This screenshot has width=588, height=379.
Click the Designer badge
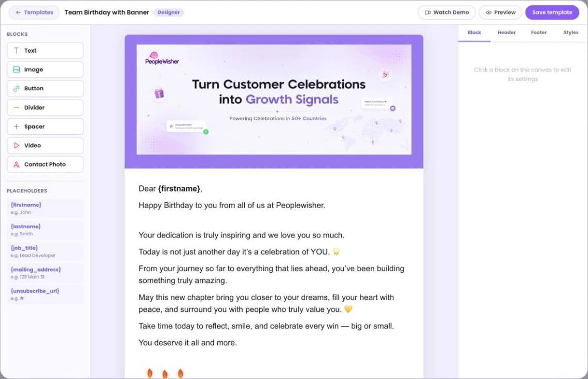point(168,12)
